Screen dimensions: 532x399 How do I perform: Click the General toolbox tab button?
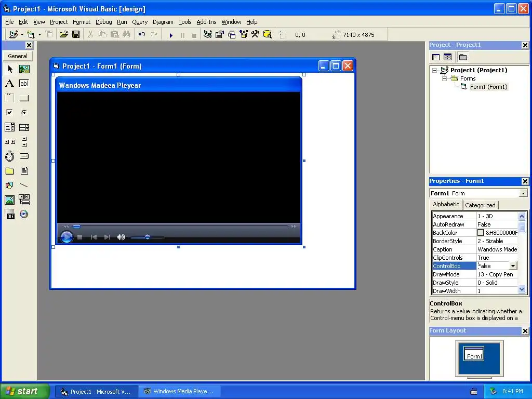click(18, 56)
